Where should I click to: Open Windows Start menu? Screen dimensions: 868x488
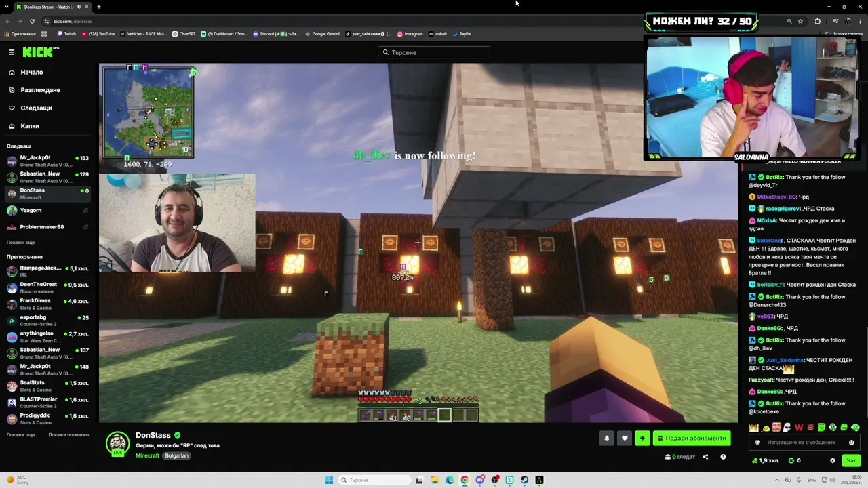tap(329, 480)
